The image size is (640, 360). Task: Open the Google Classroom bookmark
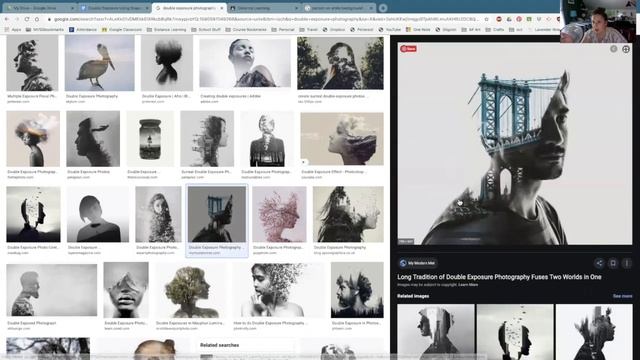(122, 30)
